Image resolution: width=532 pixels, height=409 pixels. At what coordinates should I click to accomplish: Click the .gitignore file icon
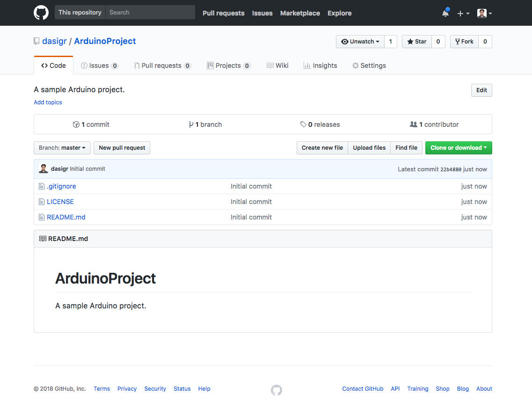tap(41, 186)
